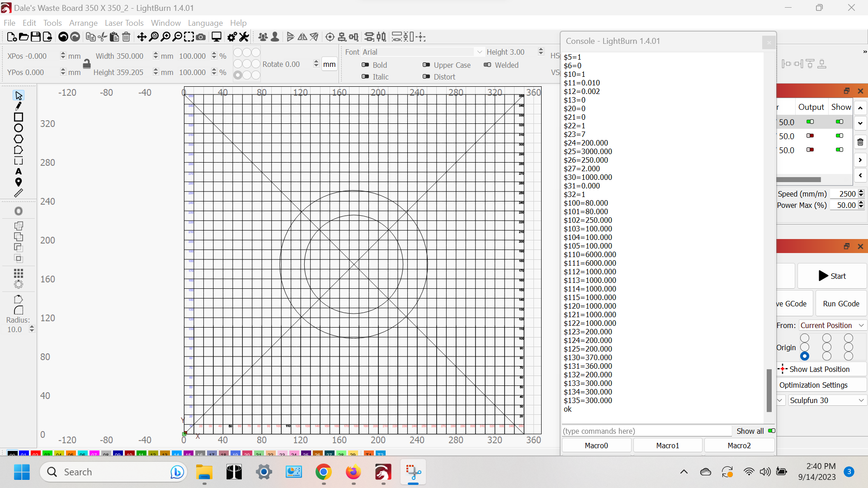The width and height of the screenshot is (868, 488).
Task: Run Macro2 in Console
Action: (739, 446)
